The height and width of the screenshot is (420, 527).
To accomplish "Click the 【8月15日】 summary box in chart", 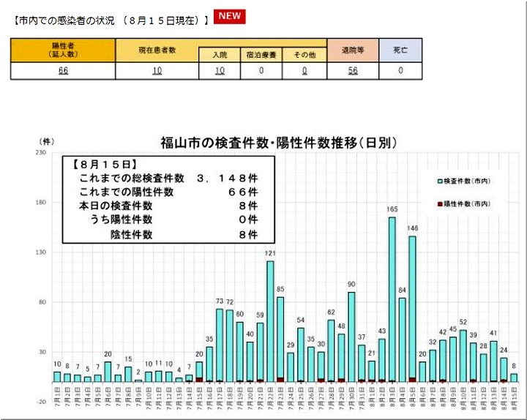I will coord(168,199).
